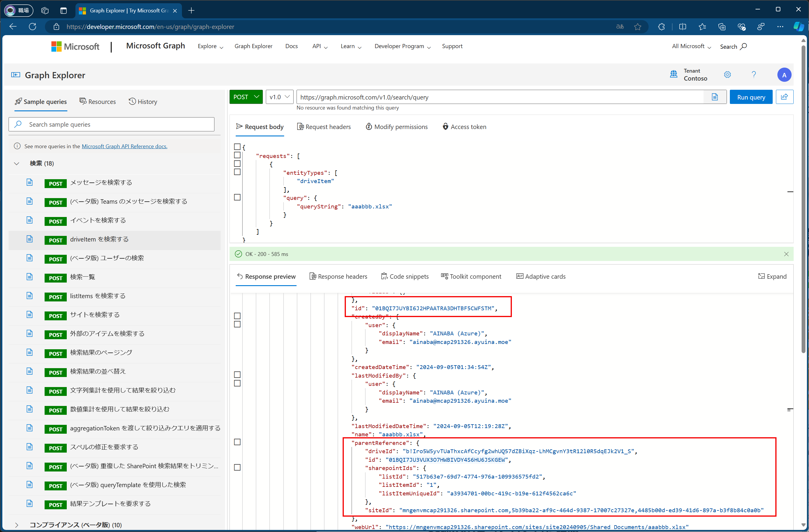Click the document icon in URL bar
The width and height of the screenshot is (809, 532).
[715, 97]
